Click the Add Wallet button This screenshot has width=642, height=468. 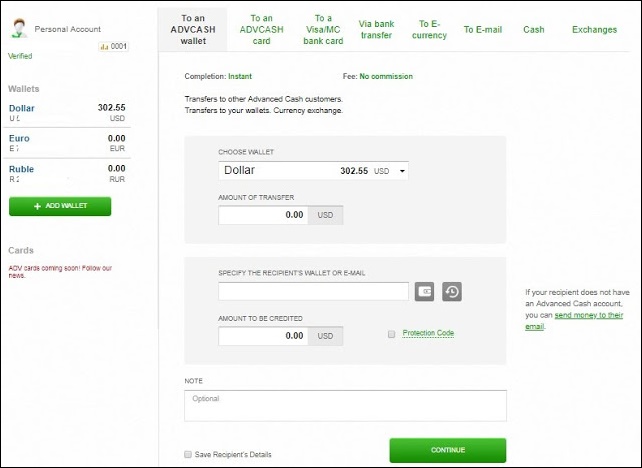tap(60, 206)
